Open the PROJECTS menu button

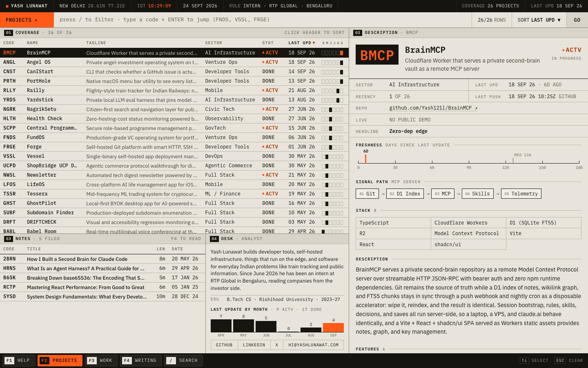(x=27, y=20)
